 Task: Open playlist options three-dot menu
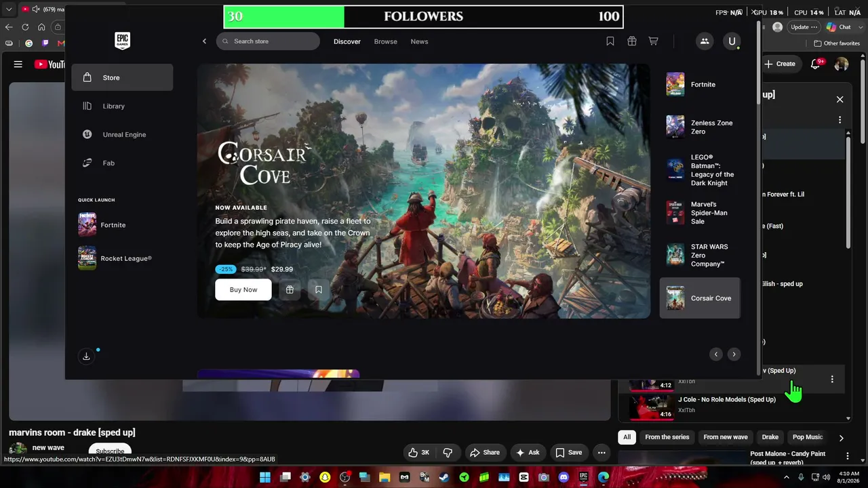coord(840,120)
